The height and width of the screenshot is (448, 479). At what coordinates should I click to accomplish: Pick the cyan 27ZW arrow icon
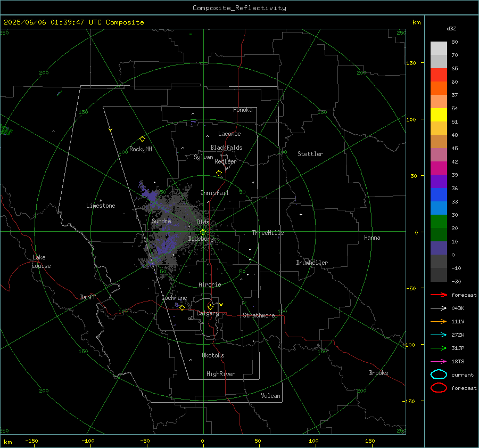(x=439, y=335)
